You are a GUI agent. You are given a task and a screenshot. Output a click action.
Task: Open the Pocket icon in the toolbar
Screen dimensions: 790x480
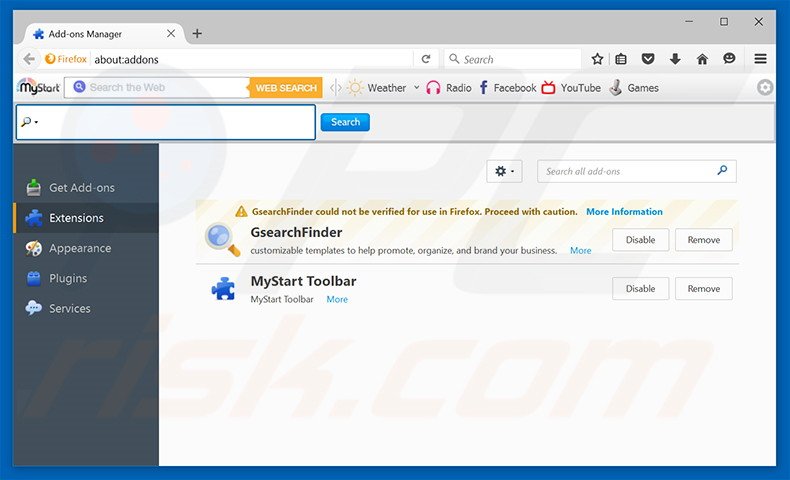tap(648, 59)
